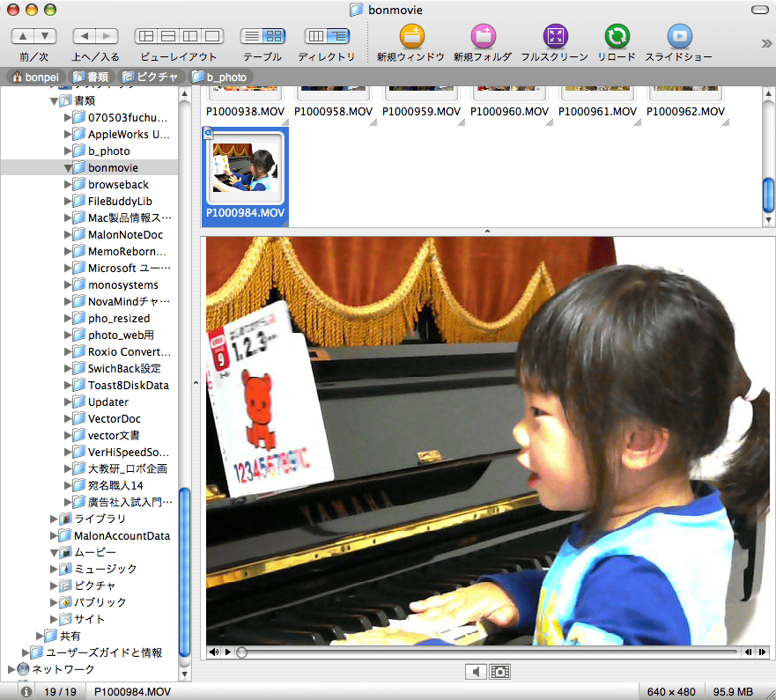
Task: Select the ピクチャ folder in tree
Action: [94, 586]
